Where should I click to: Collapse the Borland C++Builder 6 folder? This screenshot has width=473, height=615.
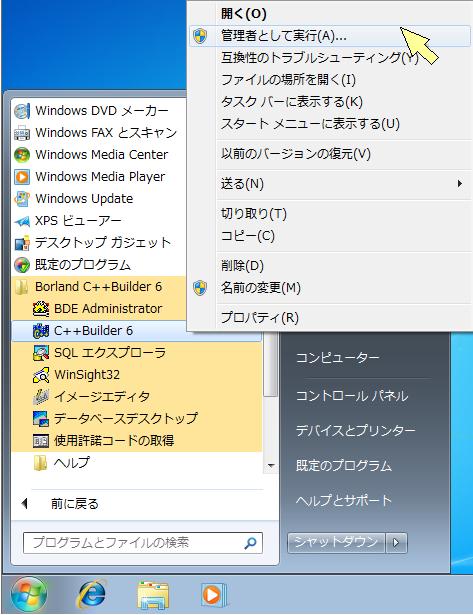tap(98, 287)
